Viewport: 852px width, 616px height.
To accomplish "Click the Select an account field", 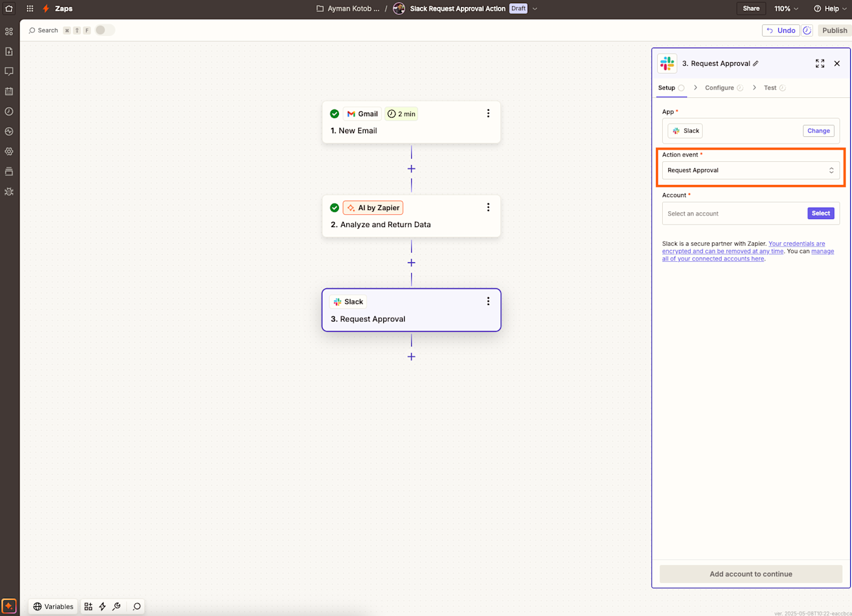I will click(x=751, y=214).
